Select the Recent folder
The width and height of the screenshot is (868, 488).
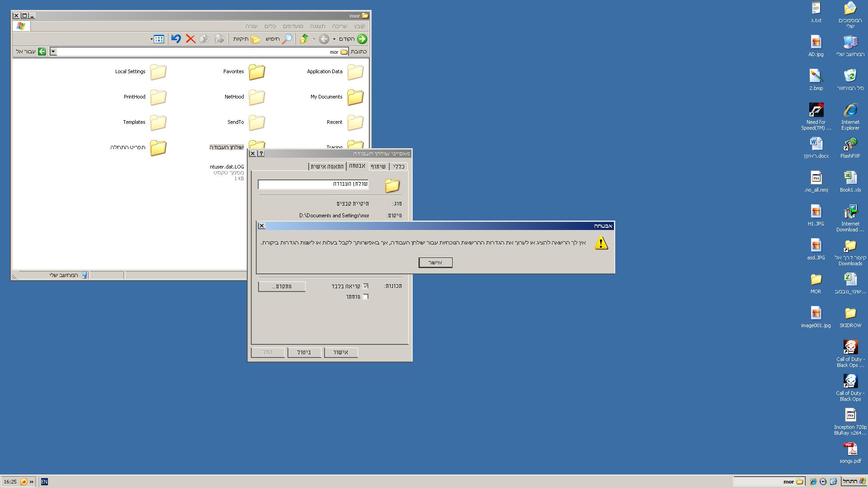point(345,122)
